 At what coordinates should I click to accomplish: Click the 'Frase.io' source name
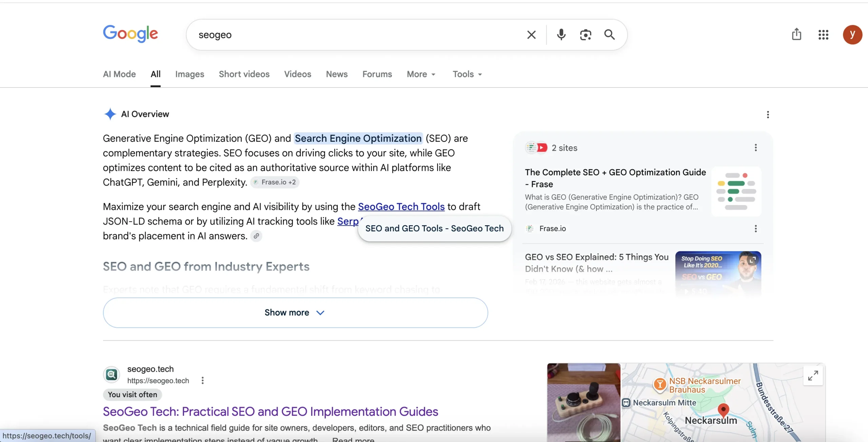point(553,229)
